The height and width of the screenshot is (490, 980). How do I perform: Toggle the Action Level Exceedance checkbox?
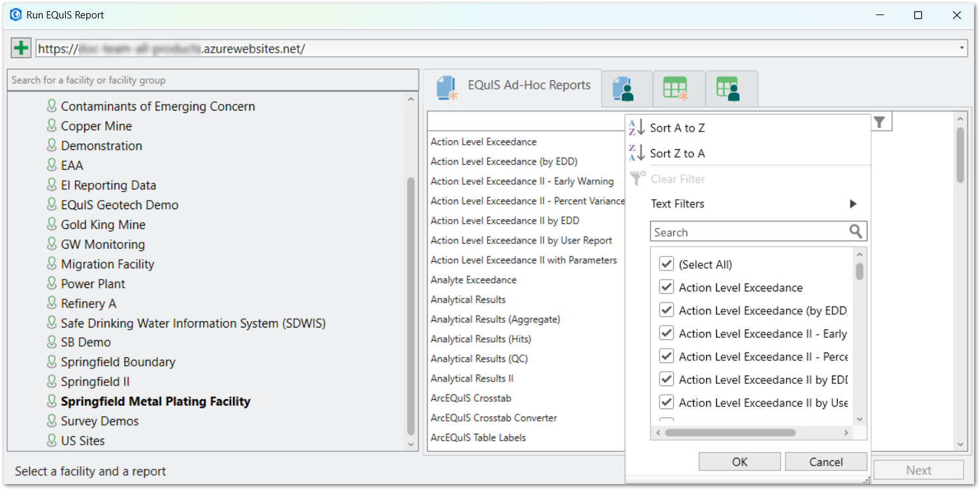point(666,286)
